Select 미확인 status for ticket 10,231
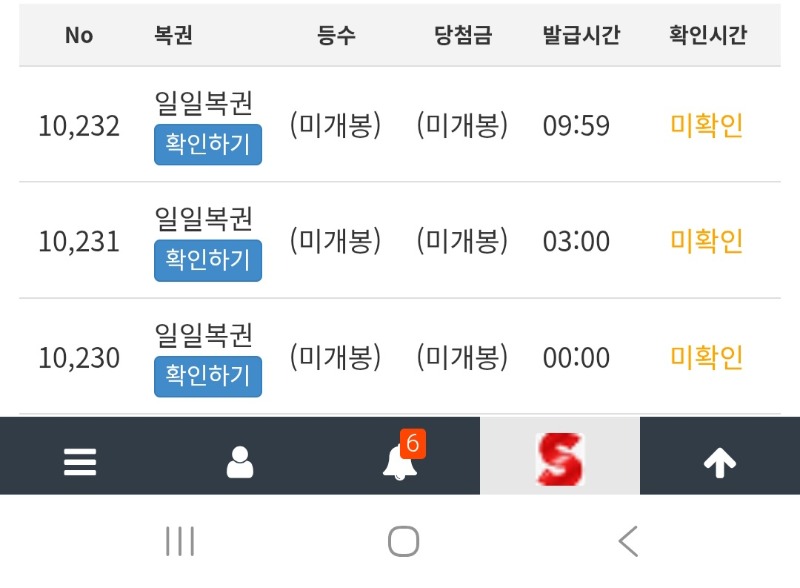This screenshot has height=588, width=800. 707,242
